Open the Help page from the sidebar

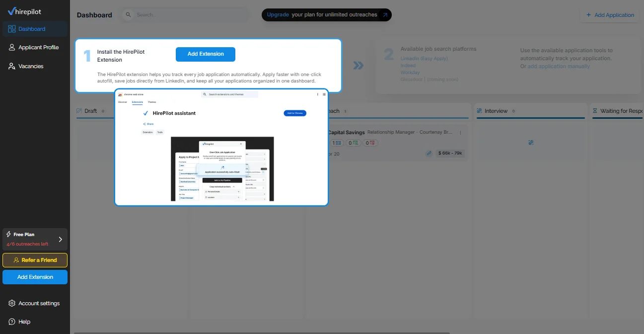(20, 322)
